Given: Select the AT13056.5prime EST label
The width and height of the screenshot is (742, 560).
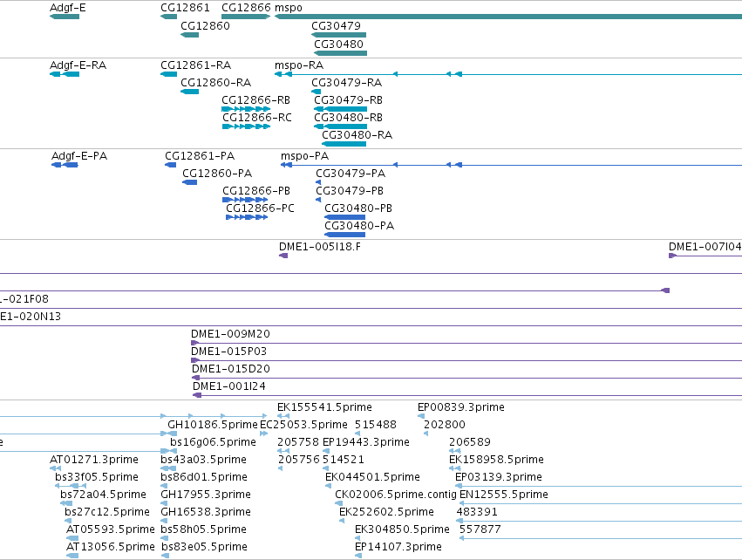Looking at the screenshot, I should (111, 547).
